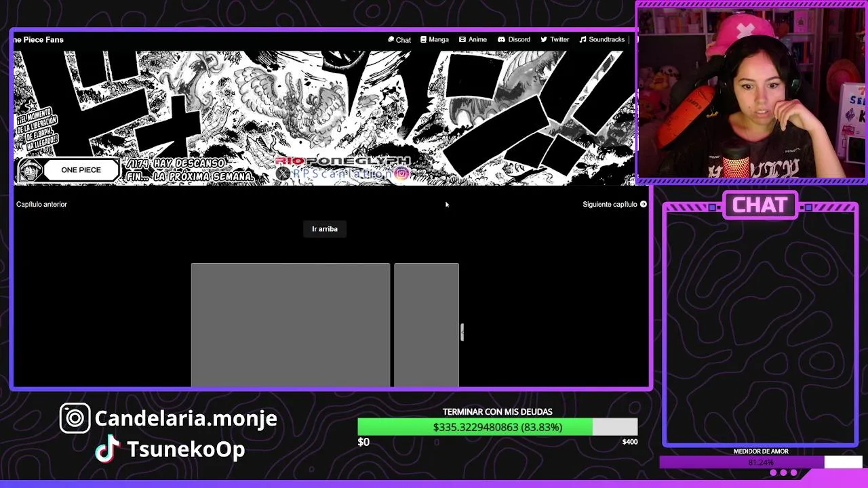Click the Candelaria.monje handle text

[x=186, y=418]
